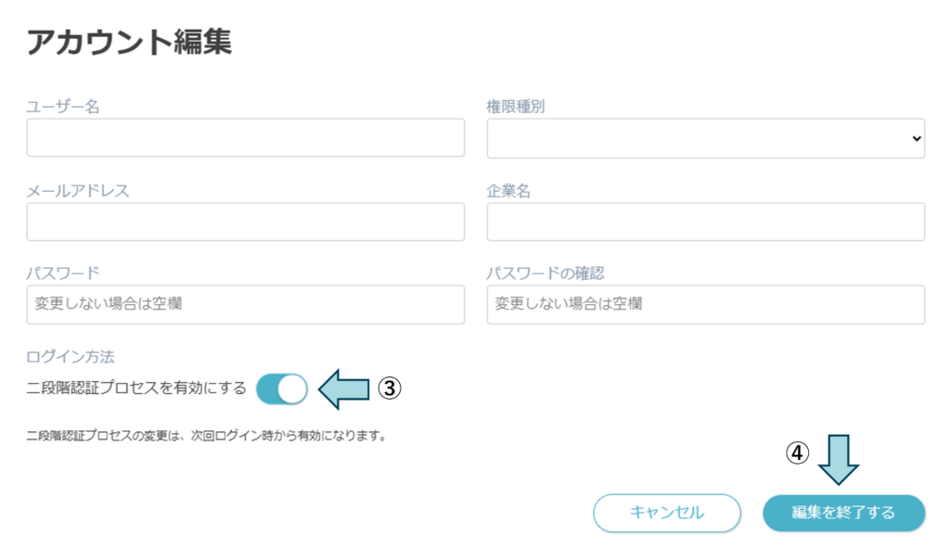Image resolution: width=950 pixels, height=560 pixels.
Task: Focus the メールアドレス text field
Action: pyautogui.click(x=245, y=223)
